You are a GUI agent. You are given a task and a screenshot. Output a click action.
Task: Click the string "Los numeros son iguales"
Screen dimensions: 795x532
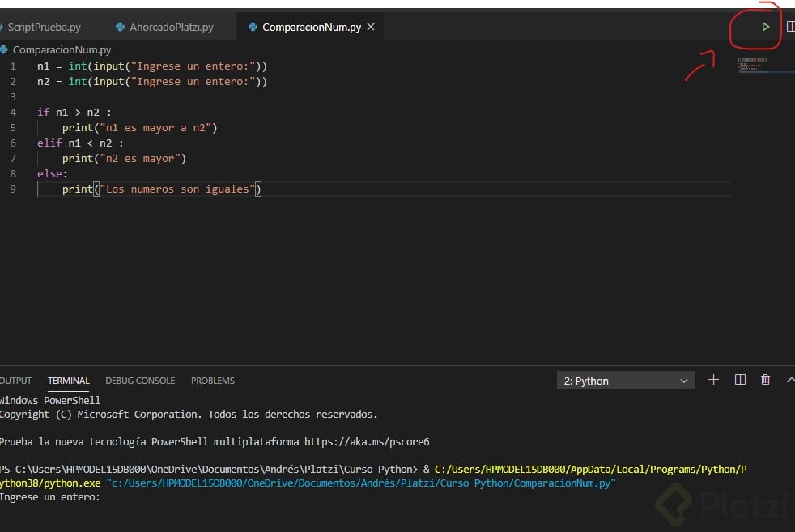(177, 189)
